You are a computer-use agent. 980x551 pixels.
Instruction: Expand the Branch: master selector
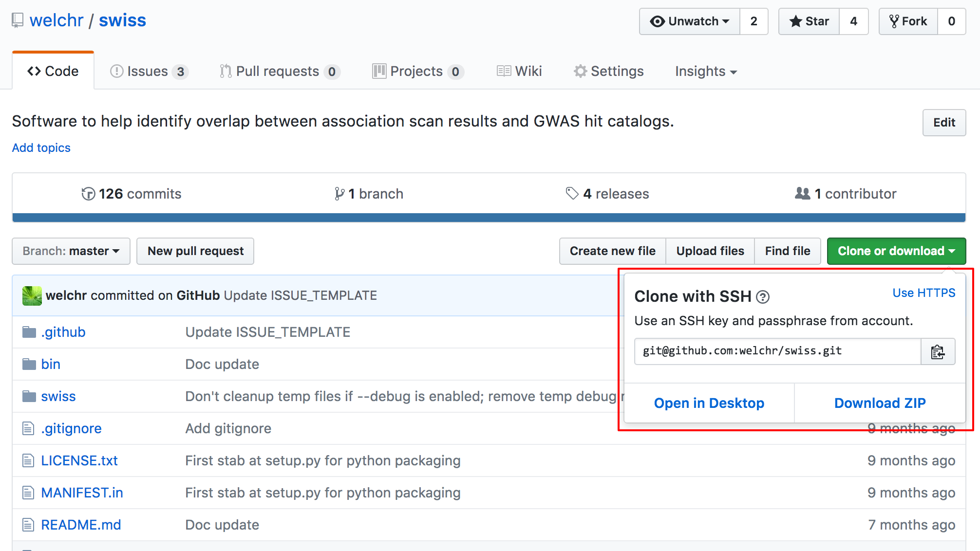(x=71, y=251)
